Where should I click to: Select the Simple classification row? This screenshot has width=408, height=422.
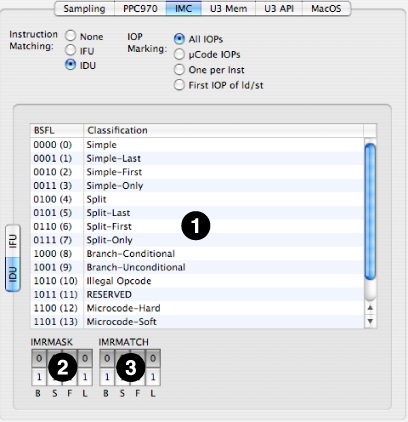197,145
